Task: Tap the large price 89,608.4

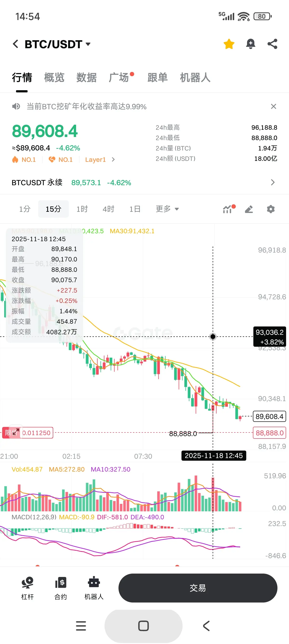Action: tap(45, 131)
